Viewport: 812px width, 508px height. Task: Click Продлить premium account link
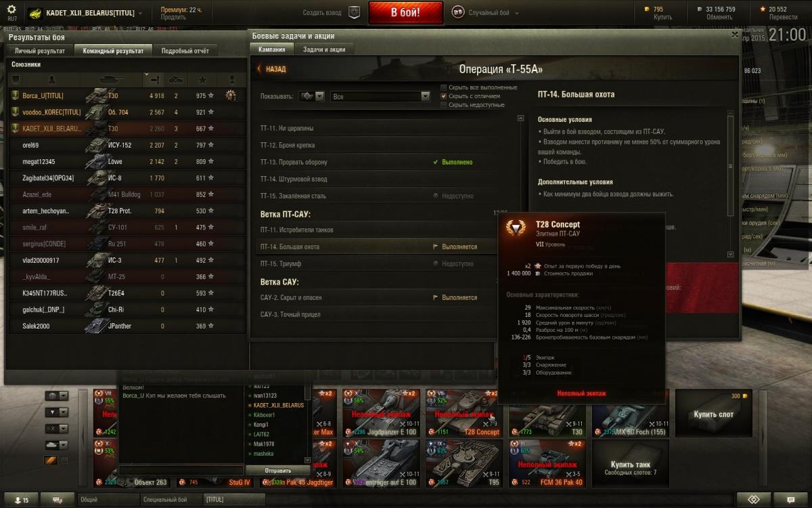[173, 17]
